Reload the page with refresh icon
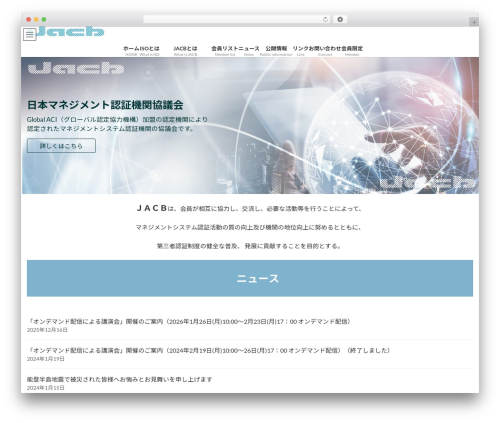 [326, 19]
